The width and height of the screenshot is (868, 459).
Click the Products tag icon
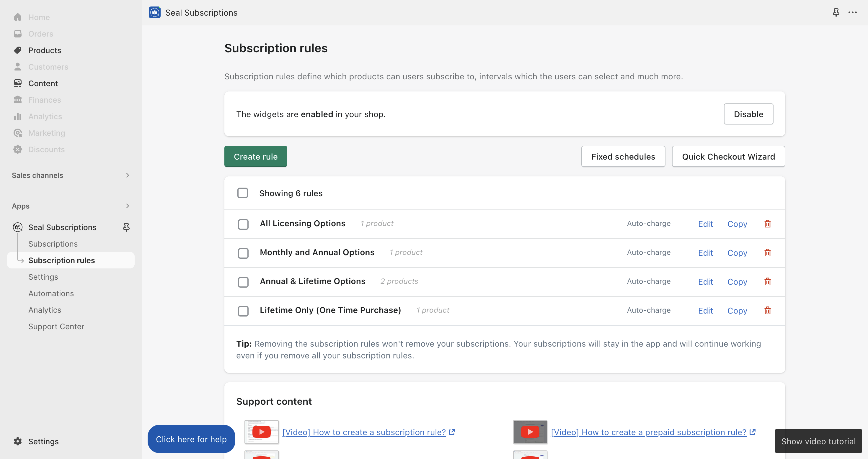pos(18,50)
